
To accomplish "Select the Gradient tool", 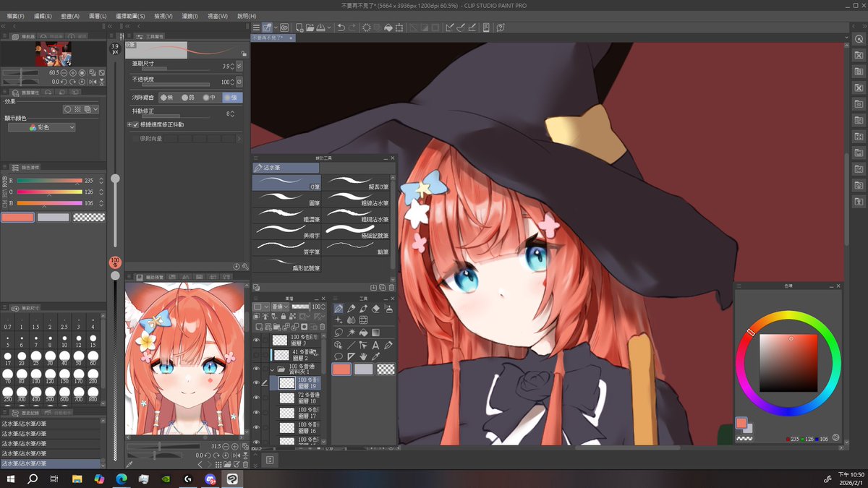I will click(375, 333).
